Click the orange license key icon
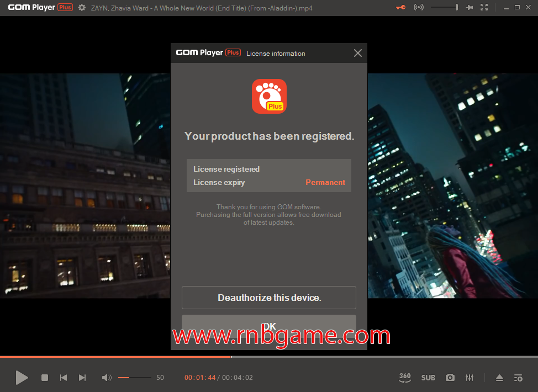The height and width of the screenshot is (392, 538). pyautogui.click(x=401, y=7)
